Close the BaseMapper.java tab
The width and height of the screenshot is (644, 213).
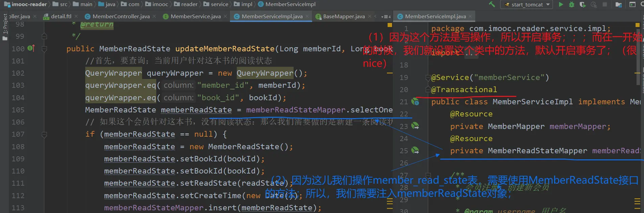coord(369,16)
